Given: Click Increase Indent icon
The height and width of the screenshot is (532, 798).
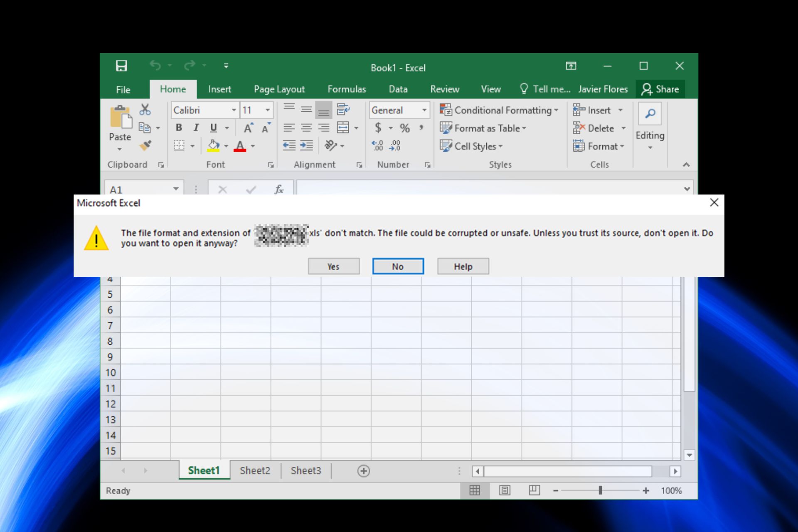Looking at the screenshot, I should point(306,145).
